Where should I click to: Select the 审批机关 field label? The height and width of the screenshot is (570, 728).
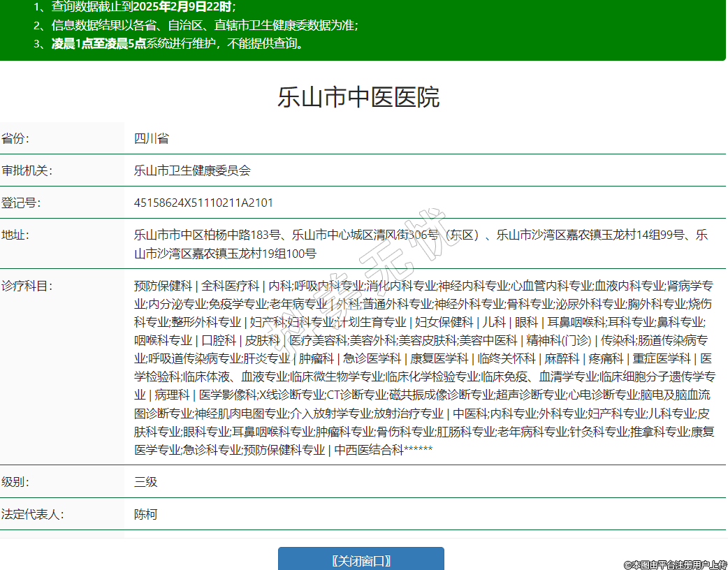(x=27, y=170)
